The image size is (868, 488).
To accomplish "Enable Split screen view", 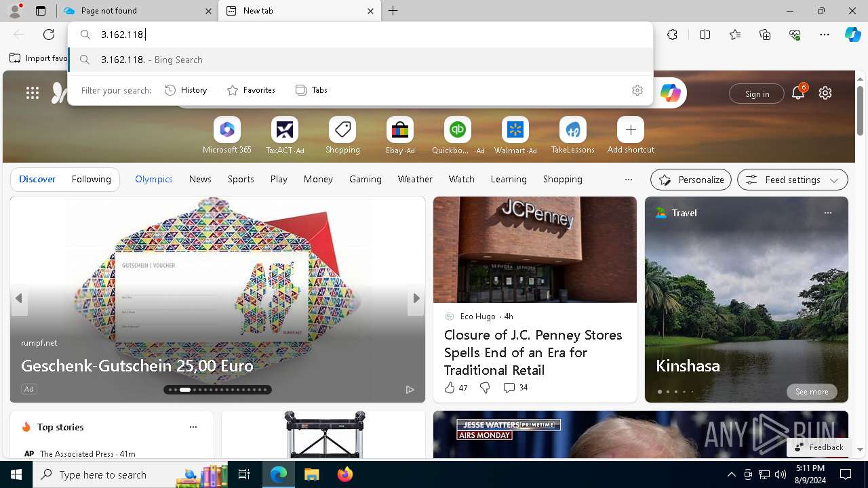I will pos(705,35).
